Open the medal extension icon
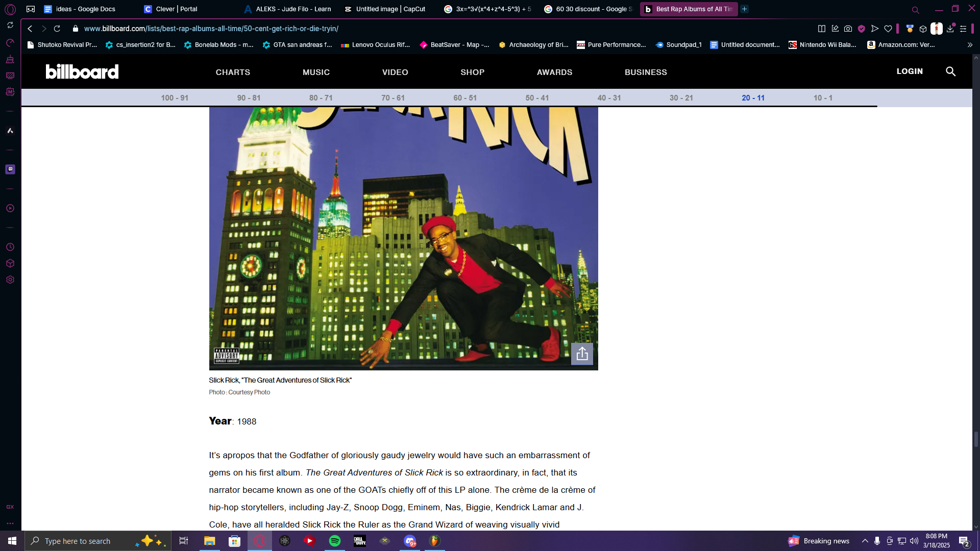 pos(910,29)
